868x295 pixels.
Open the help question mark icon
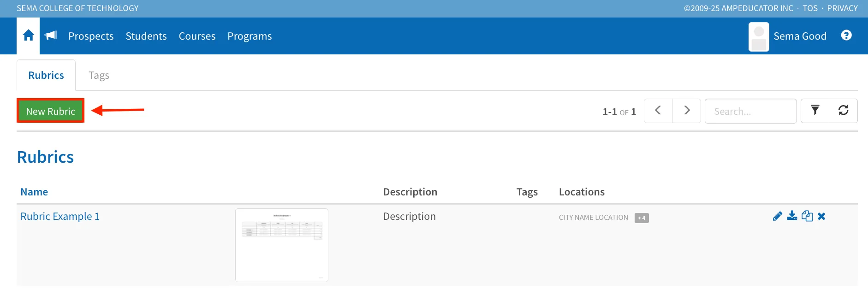(846, 35)
